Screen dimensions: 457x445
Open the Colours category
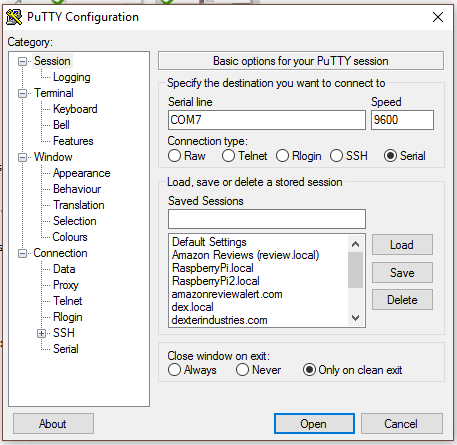click(x=70, y=237)
